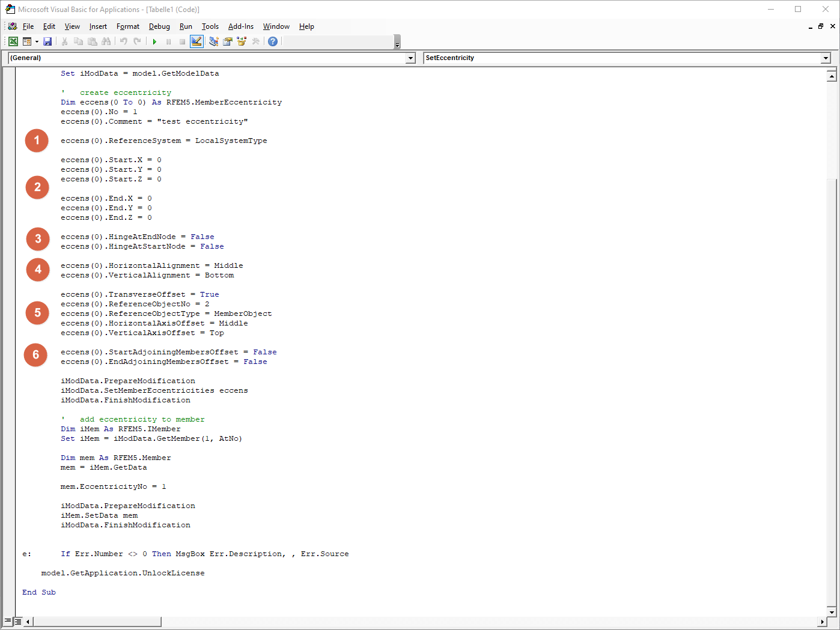Click the Break pause icon
This screenshot has height=630, width=840.
(168, 41)
